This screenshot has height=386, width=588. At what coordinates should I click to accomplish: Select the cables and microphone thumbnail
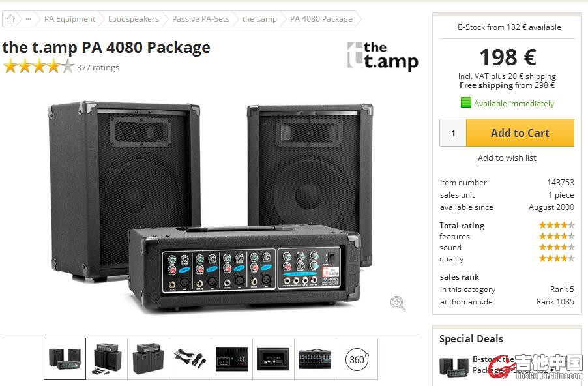tap(190, 359)
